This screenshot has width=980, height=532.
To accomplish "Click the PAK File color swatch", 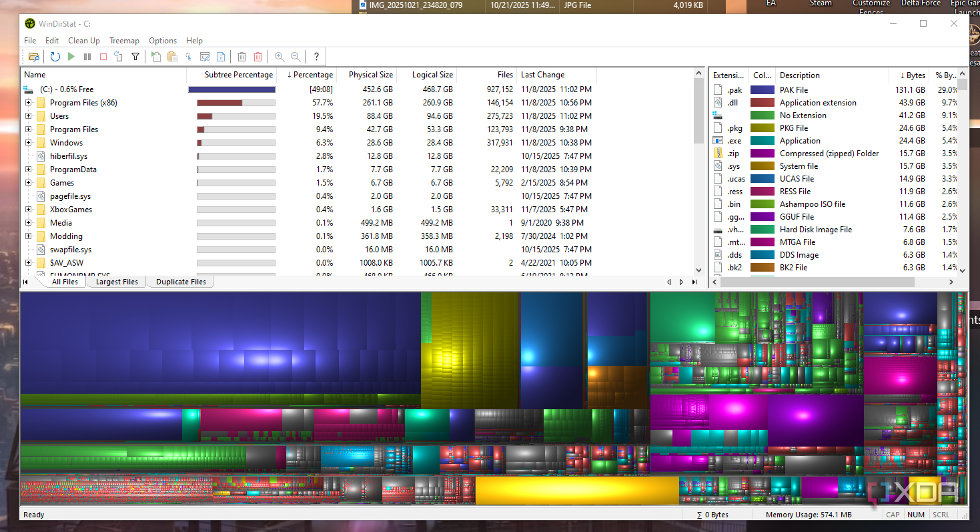I will click(762, 89).
